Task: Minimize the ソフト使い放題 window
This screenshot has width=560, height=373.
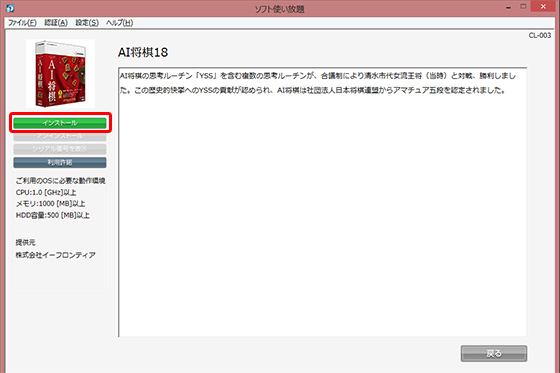Action: pyautogui.click(x=508, y=7)
